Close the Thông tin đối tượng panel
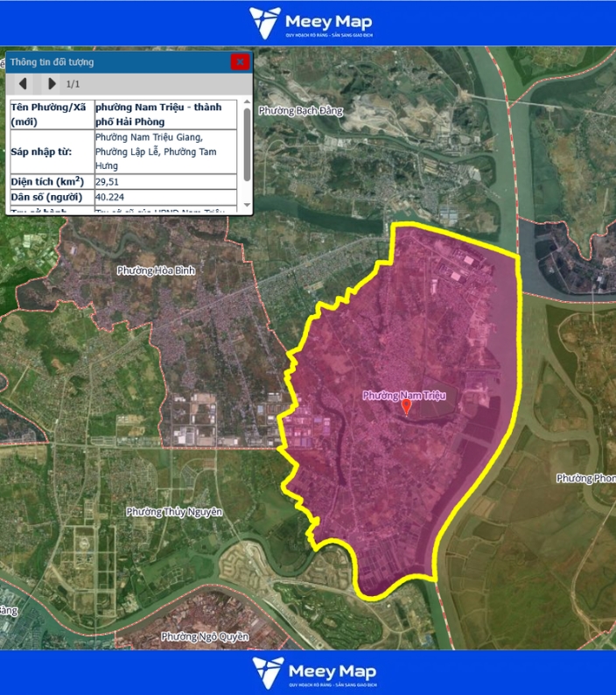The image size is (616, 695). [240, 62]
